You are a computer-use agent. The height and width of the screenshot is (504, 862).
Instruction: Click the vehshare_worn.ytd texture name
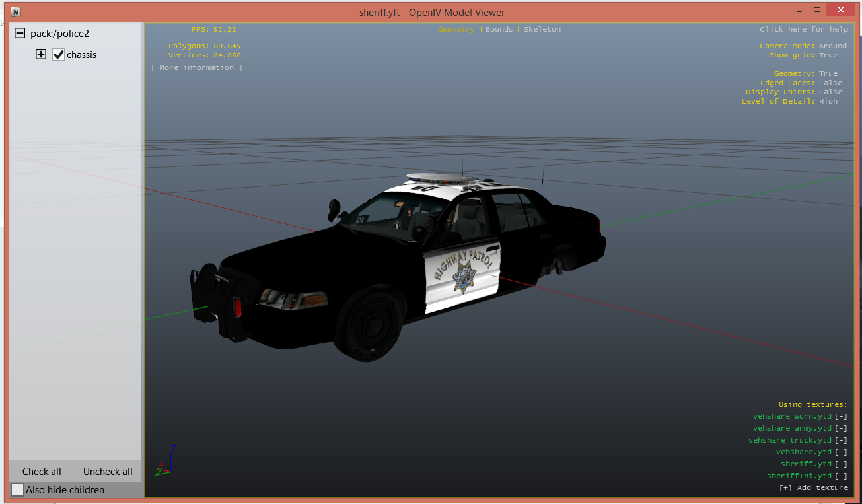click(x=792, y=416)
